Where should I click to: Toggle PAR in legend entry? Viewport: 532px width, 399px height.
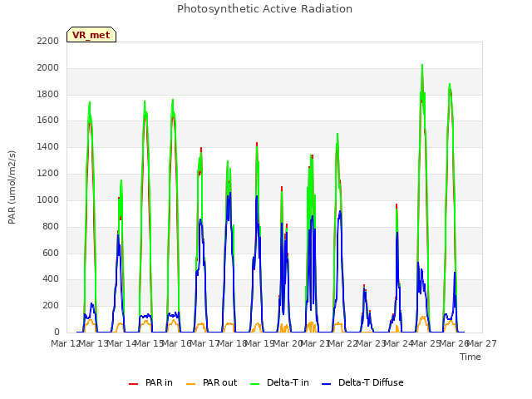coord(151,382)
